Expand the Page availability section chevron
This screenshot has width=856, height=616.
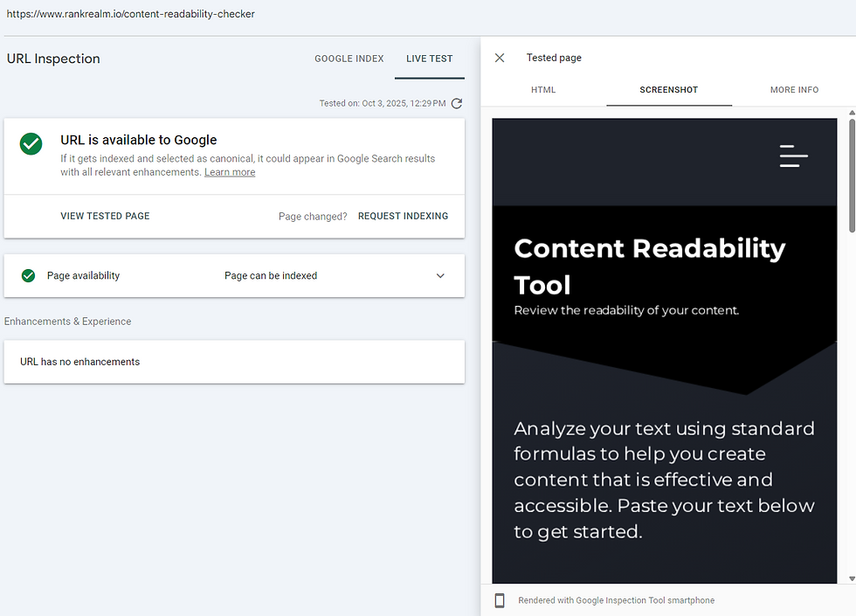pos(440,275)
